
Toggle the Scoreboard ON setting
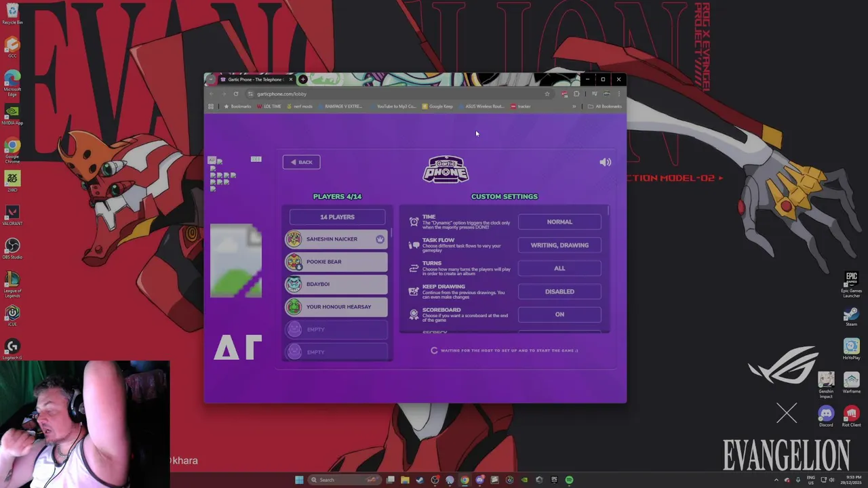point(559,314)
